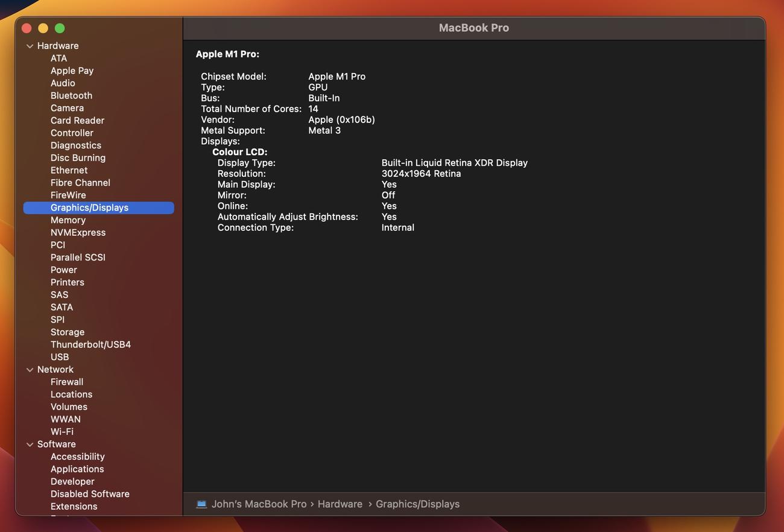This screenshot has width=784, height=532.
Task: Select Thunderbolt/USB4 entry
Action: click(x=90, y=345)
